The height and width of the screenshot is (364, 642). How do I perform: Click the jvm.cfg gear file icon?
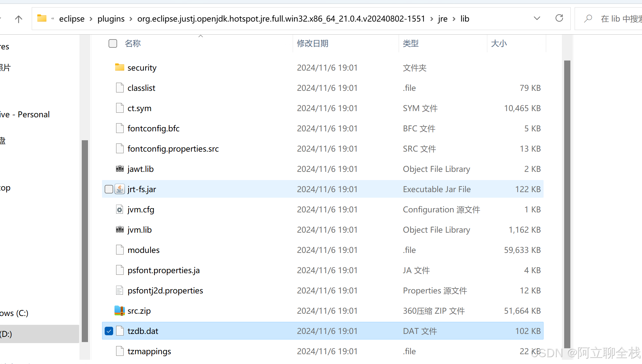pos(120,209)
